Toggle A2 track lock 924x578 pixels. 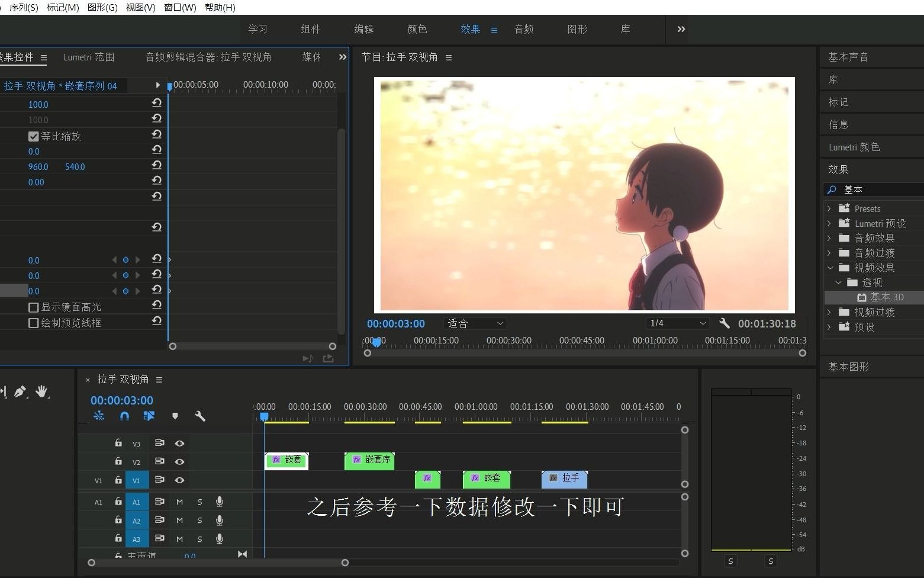(x=118, y=520)
